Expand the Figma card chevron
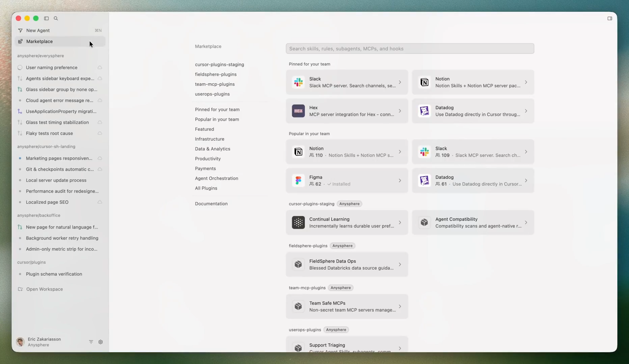 [400, 180]
